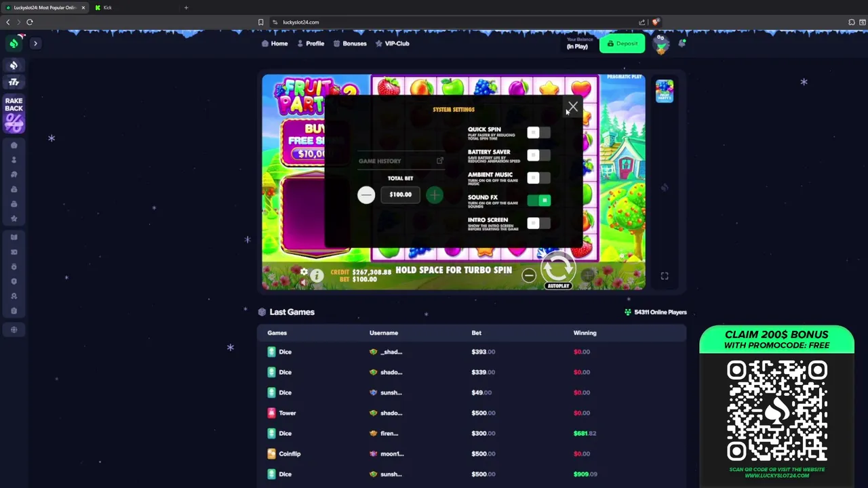Image resolution: width=868 pixels, height=488 pixels.
Task: Turn on the Ambient Music switch
Action: pos(538,178)
